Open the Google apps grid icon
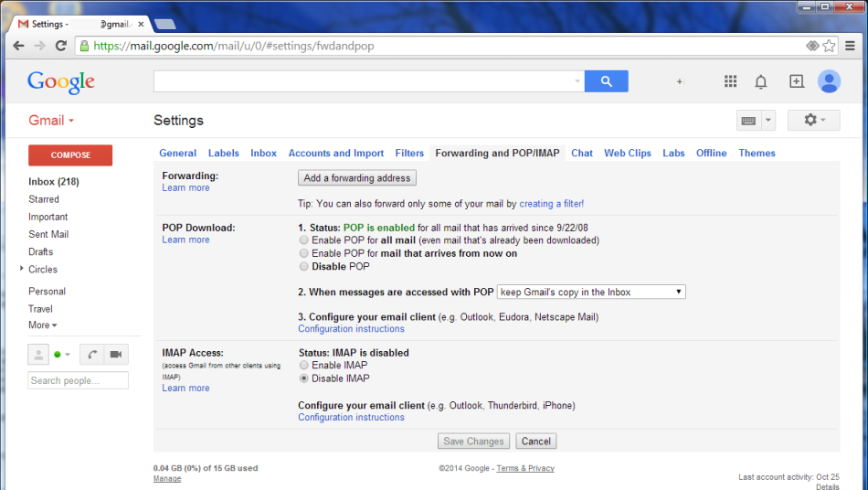Screen dimensions: 868x490 (x=730, y=81)
